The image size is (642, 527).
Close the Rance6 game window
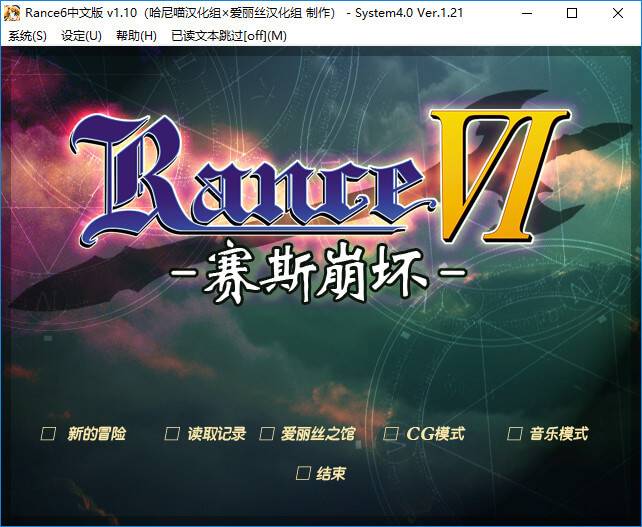click(618, 13)
